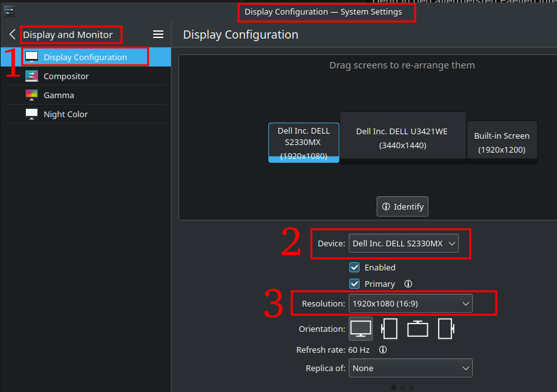
Task: Click the Compositor sidebar icon
Action: [32, 76]
